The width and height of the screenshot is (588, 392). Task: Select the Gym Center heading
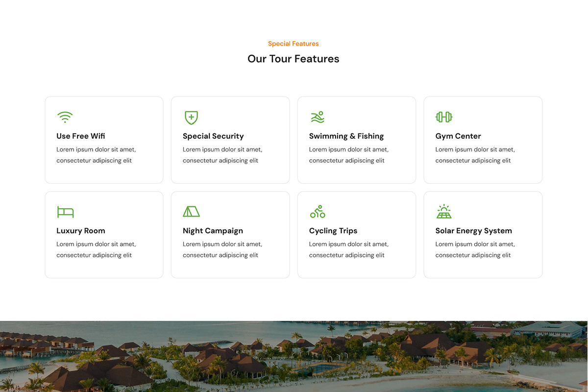[x=458, y=136]
